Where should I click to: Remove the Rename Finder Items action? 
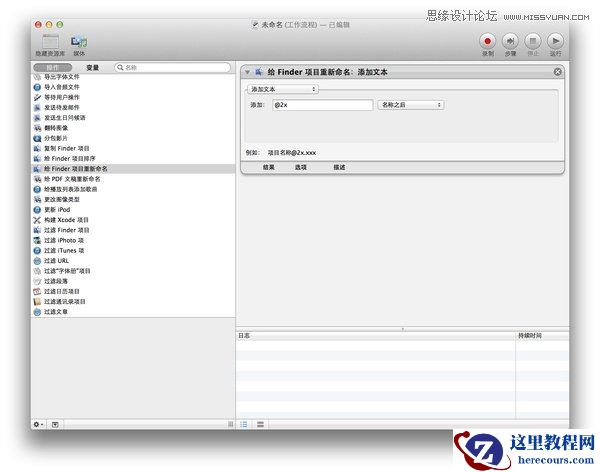click(x=558, y=72)
